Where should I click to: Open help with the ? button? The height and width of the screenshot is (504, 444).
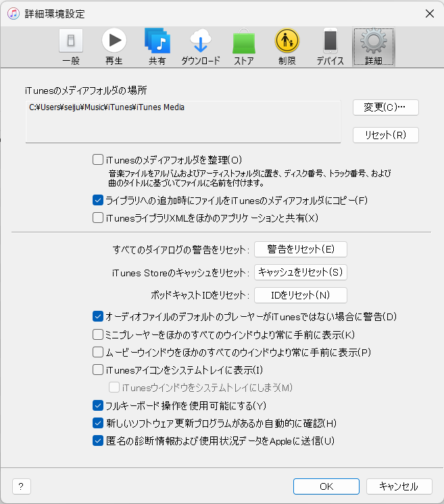pos(21,486)
